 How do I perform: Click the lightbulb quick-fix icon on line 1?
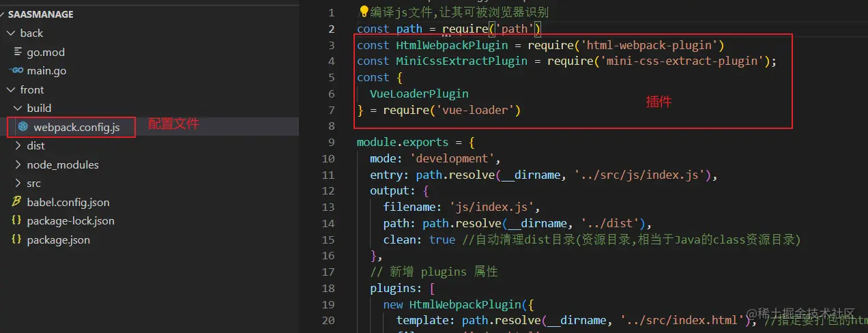click(x=364, y=12)
